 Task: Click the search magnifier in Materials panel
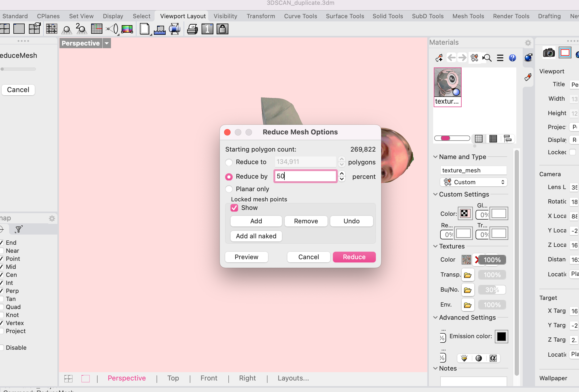point(487,58)
